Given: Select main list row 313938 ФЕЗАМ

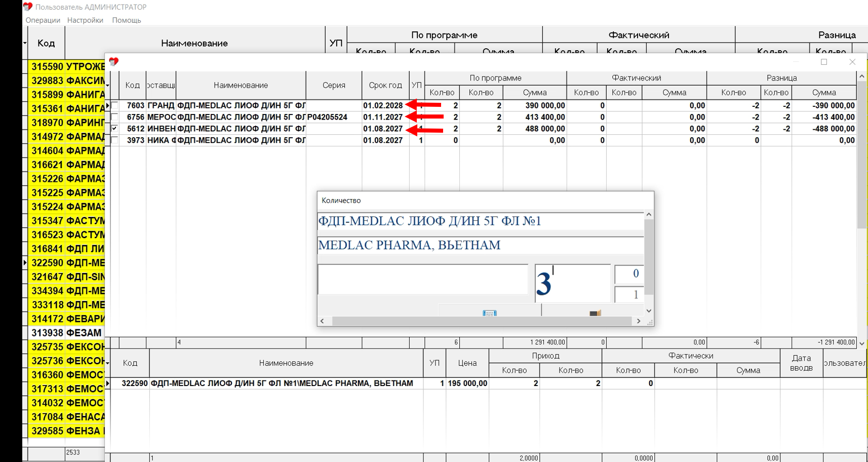Looking at the screenshot, I should [66, 333].
